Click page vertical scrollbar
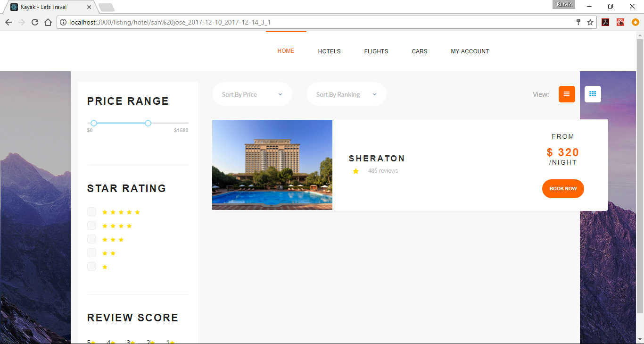Image resolution: width=644 pixels, height=344 pixels. [640, 177]
